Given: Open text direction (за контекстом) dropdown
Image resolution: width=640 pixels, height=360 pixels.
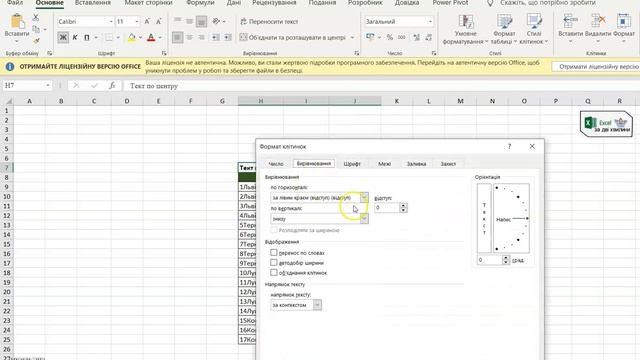Looking at the screenshot, I should (317, 305).
